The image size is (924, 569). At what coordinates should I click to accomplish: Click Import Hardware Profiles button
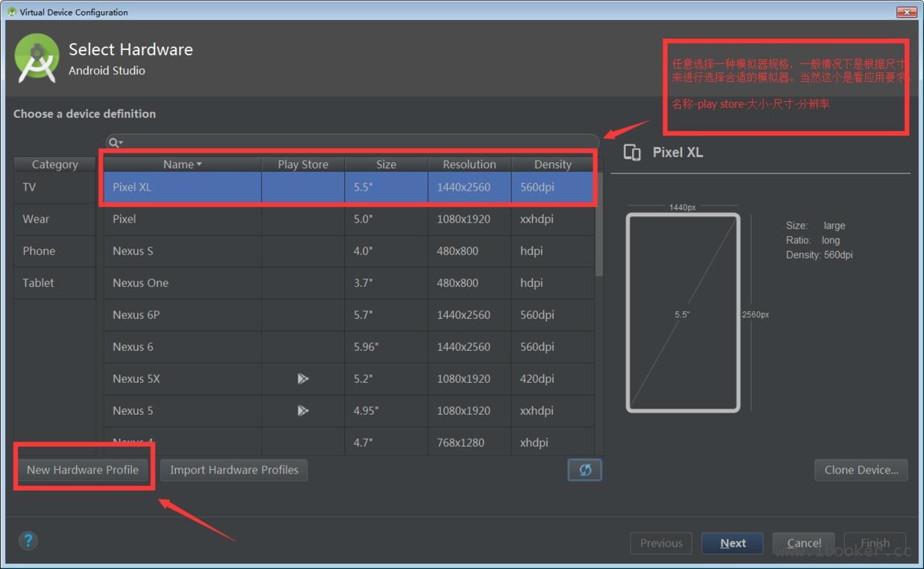point(234,470)
